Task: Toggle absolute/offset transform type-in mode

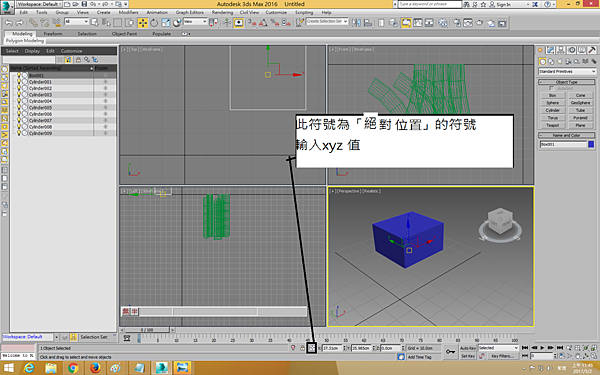Action: point(311,348)
